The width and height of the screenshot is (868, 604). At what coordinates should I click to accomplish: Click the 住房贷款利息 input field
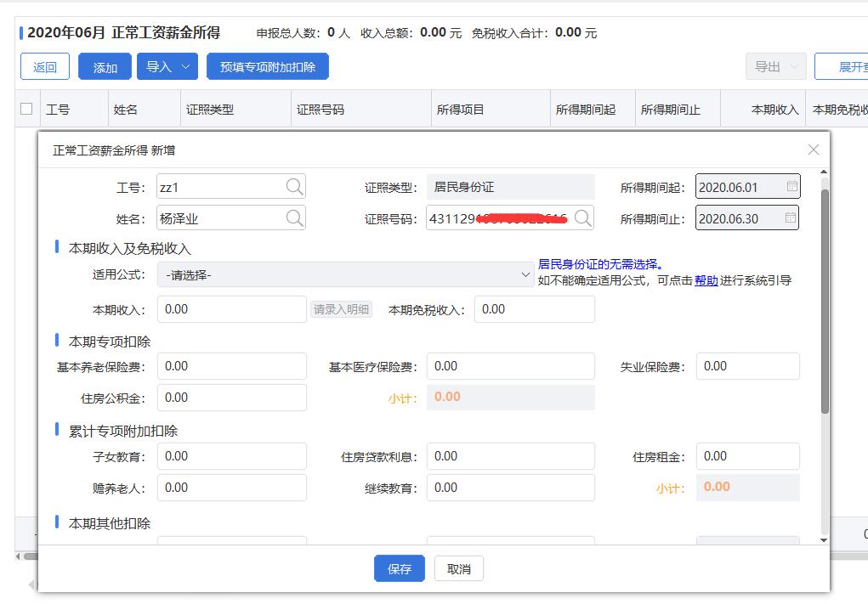[510, 456]
